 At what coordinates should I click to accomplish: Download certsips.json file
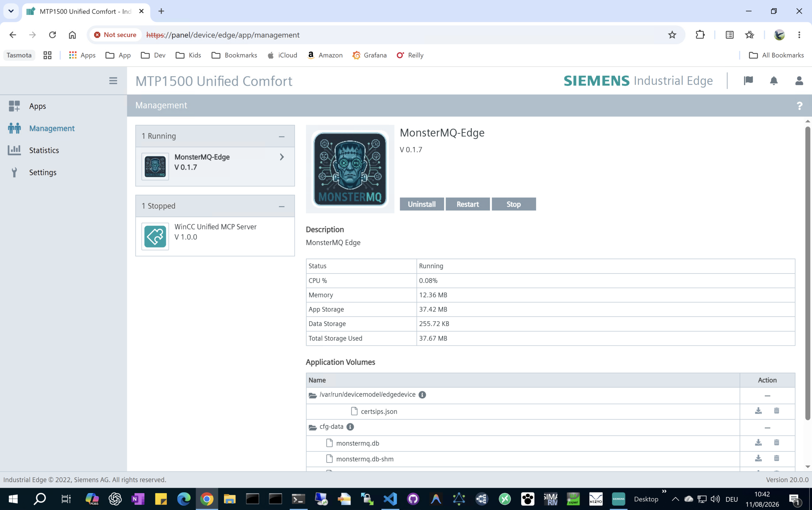tap(758, 410)
